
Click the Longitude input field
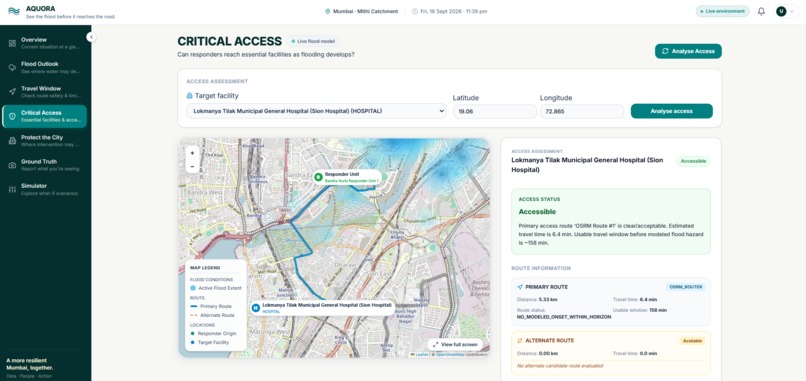pos(581,111)
